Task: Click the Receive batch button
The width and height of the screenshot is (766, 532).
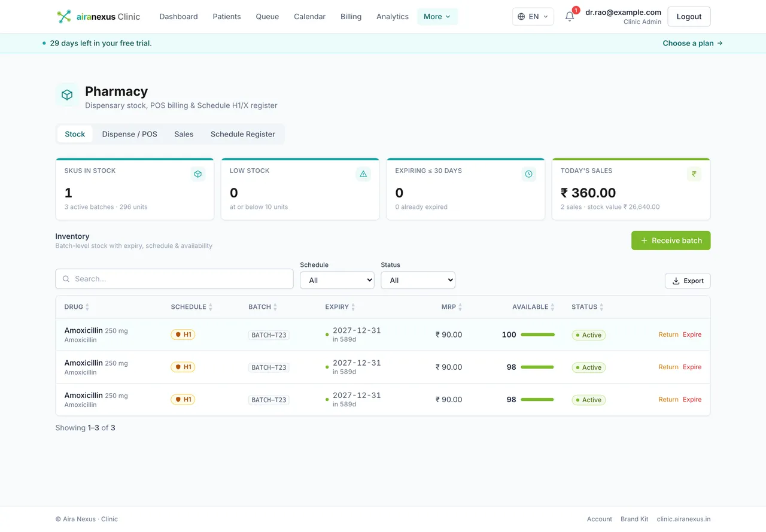Action: click(671, 241)
